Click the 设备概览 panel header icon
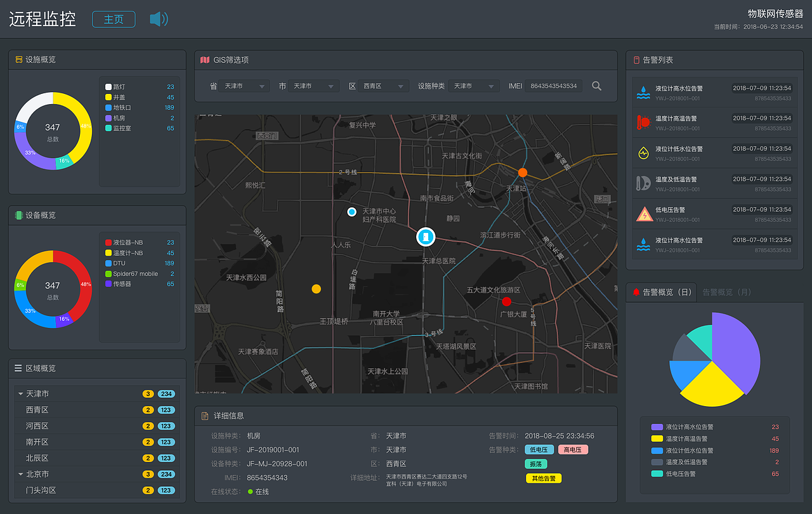Viewport: 812px width, 514px height. pyautogui.click(x=19, y=215)
